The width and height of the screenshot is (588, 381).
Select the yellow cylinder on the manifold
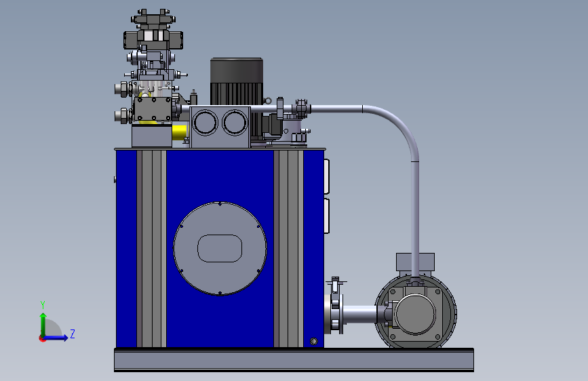(x=179, y=132)
